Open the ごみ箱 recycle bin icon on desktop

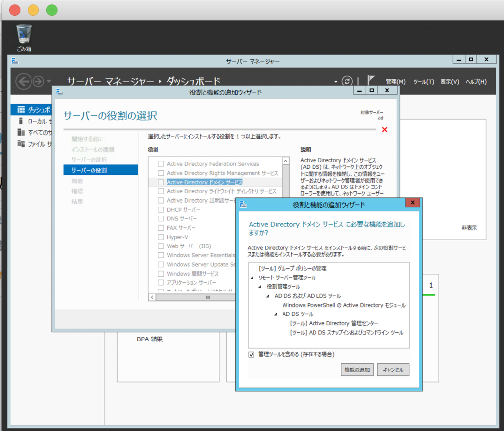pos(24,37)
